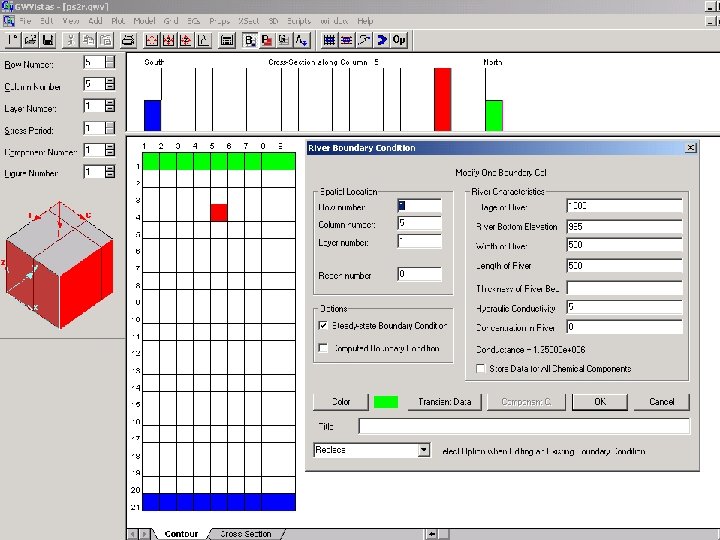
Task: Select the boundary condition B toolbar icon
Action: [x=250, y=40]
